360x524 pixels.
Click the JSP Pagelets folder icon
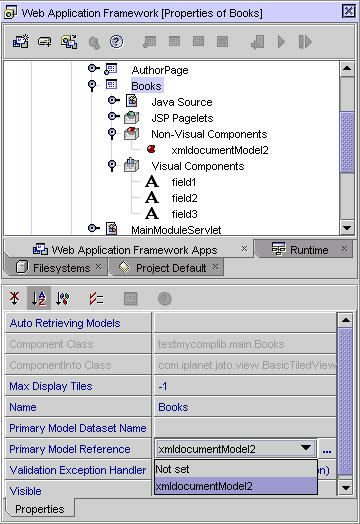click(131, 117)
